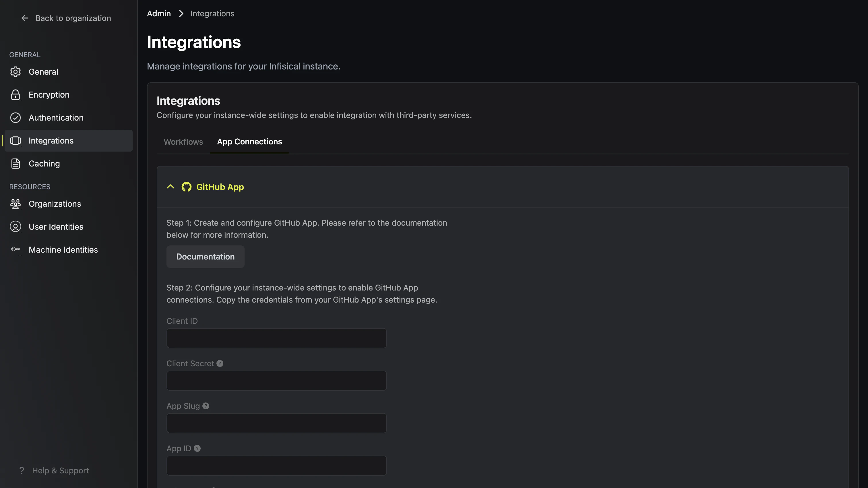Click the Client ID field label
This screenshot has width=868, height=488.
[x=182, y=321]
